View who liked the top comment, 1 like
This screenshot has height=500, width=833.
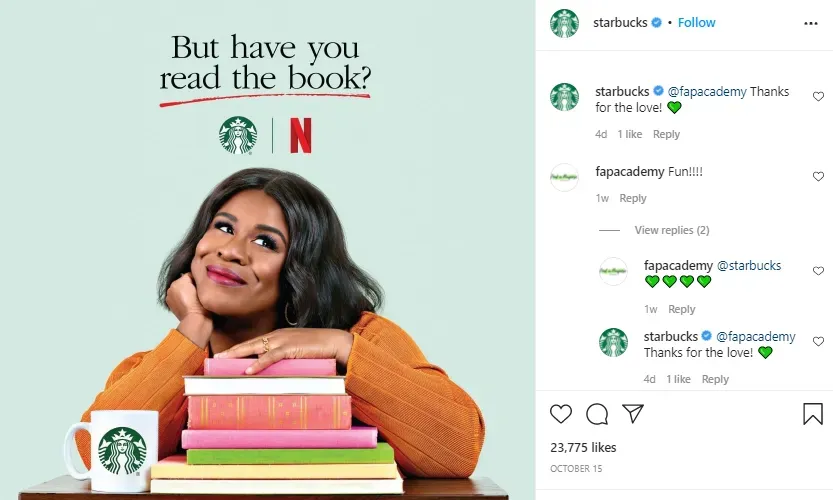pos(630,134)
